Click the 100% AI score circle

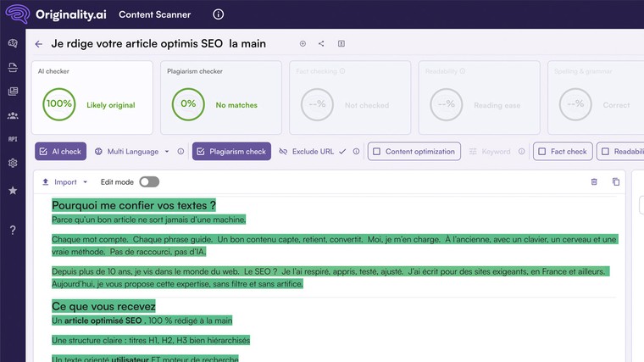click(59, 104)
